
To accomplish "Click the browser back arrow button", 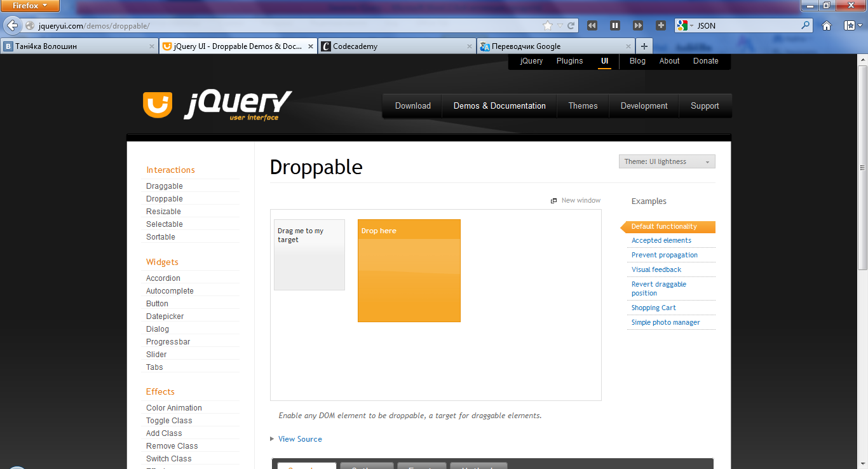I will point(11,25).
